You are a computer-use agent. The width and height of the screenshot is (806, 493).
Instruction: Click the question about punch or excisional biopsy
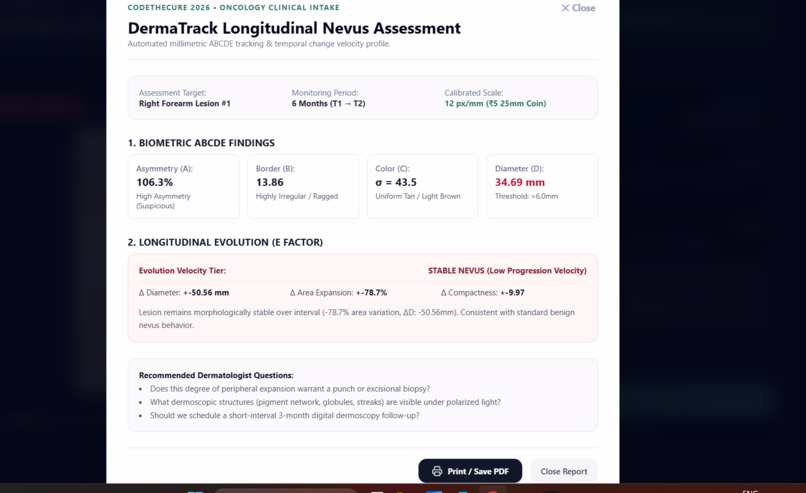(290, 389)
